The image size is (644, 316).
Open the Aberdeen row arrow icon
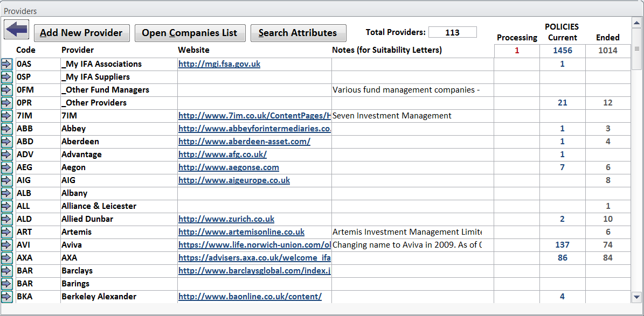coord(8,142)
